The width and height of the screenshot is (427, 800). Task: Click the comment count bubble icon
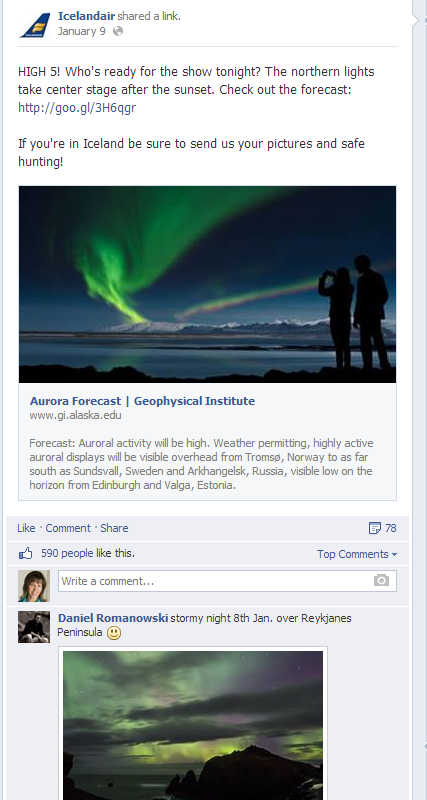point(374,528)
